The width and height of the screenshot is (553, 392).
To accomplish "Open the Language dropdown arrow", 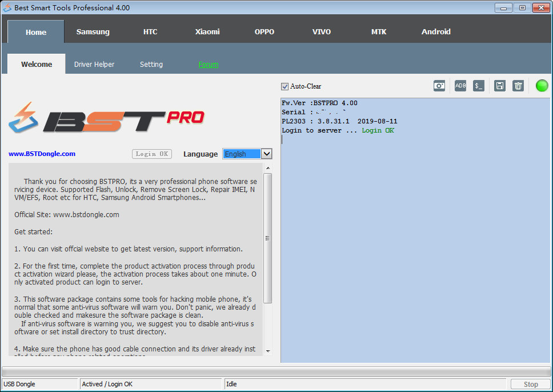I will click(x=267, y=154).
